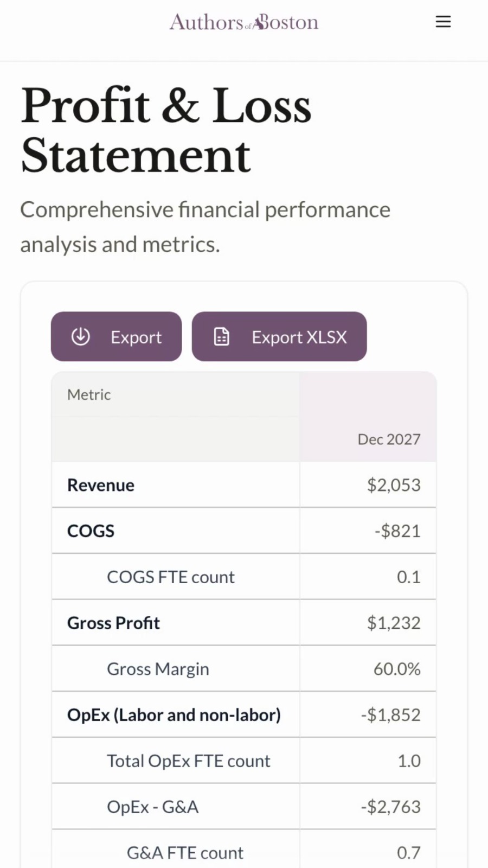Screen dimensions: 488x868
Task: Click the $2,053 revenue value
Action: tap(394, 485)
